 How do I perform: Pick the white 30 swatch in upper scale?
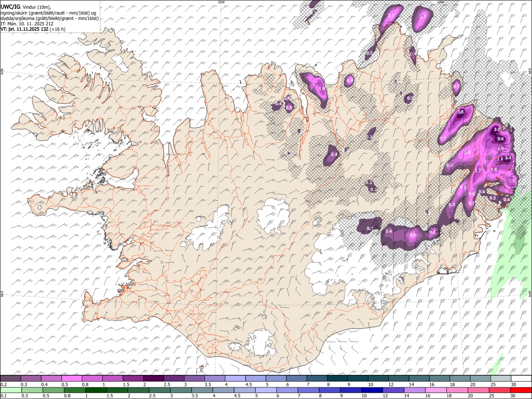pyautogui.click(x=520, y=379)
